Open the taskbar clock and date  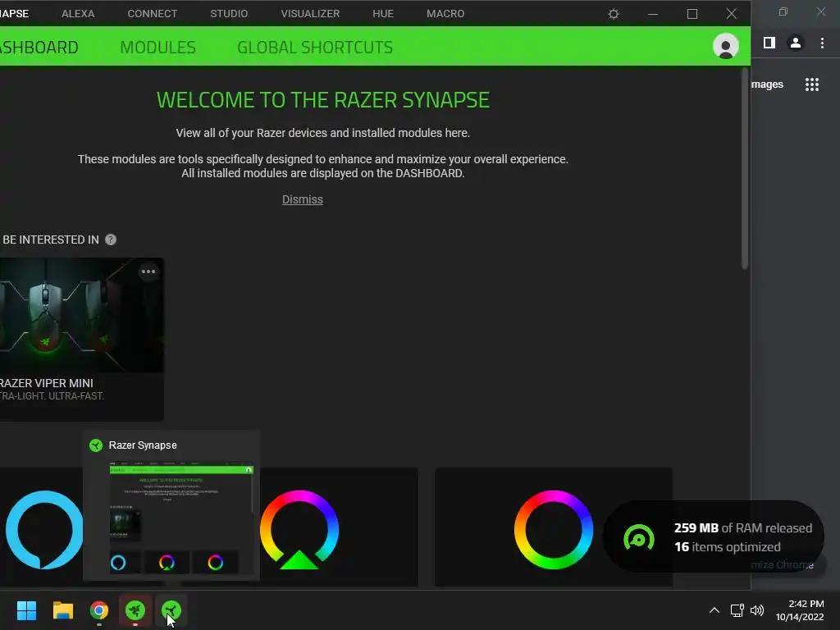click(x=800, y=610)
